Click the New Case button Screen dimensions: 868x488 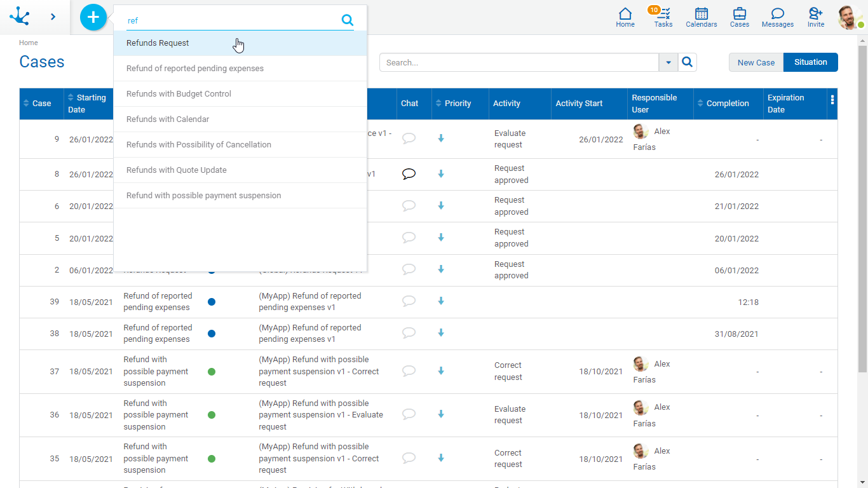tap(756, 62)
